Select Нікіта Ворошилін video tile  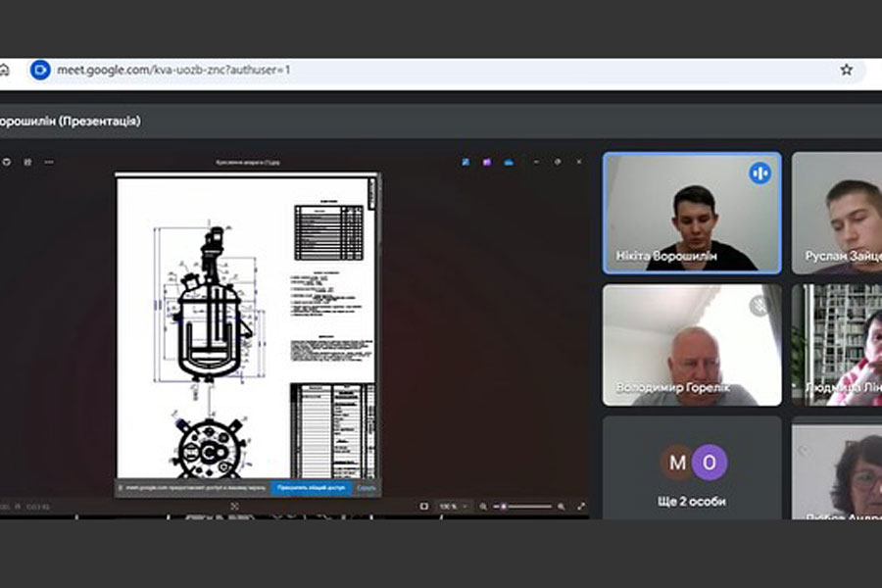(x=692, y=213)
